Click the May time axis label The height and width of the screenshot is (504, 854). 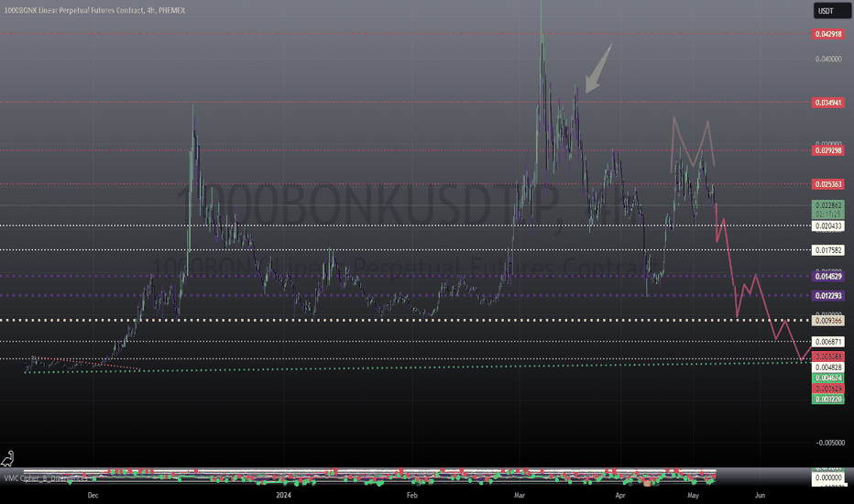[693, 495]
